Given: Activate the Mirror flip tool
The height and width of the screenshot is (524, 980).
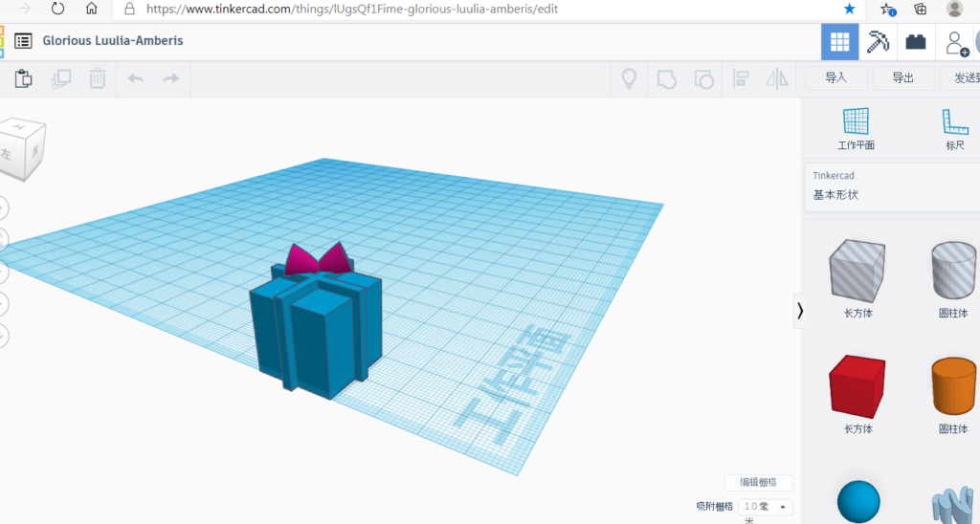Looking at the screenshot, I should pos(777,78).
